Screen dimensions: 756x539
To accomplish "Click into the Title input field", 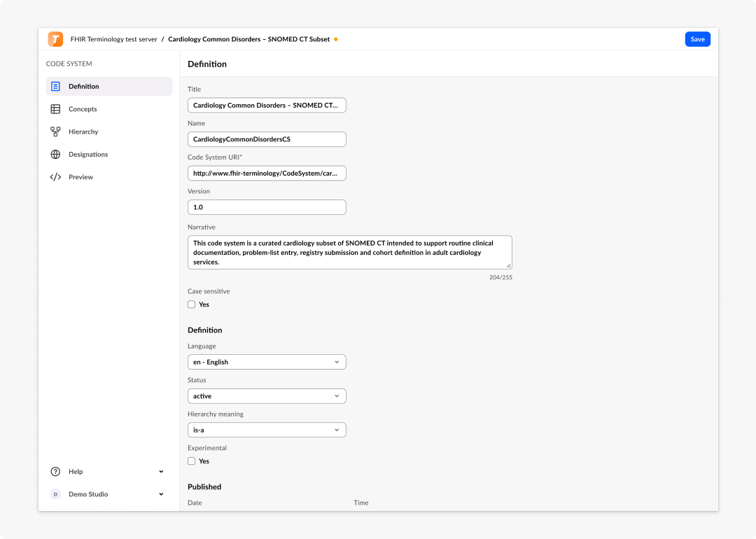I will coord(267,105).
